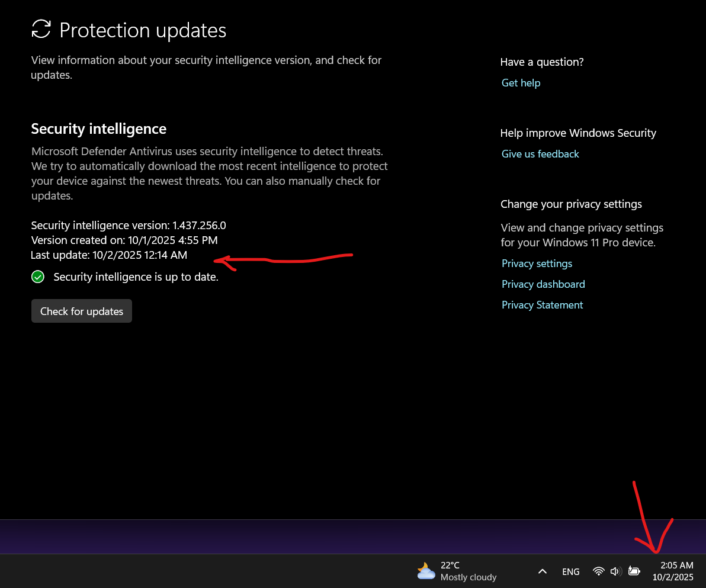Viewport: 706px width, 588px height.
Task: Open Privacy settings
Action: pyautogui.click(x=537, y=263)
